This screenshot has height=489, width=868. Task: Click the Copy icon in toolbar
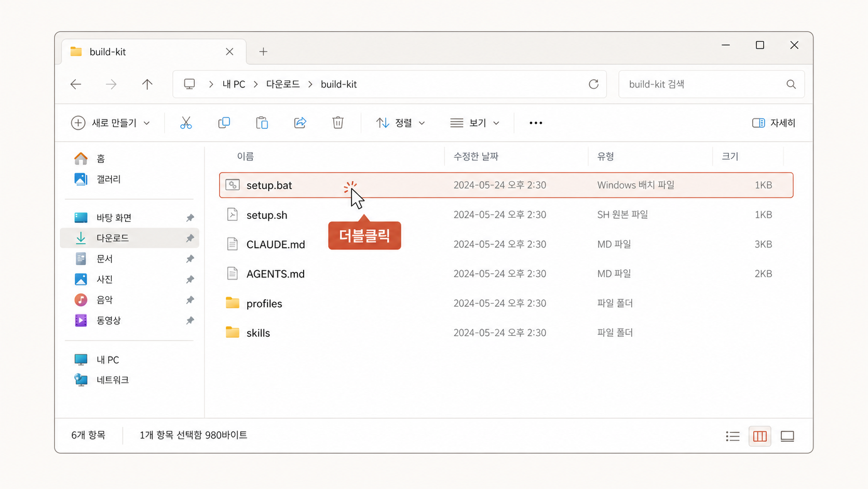(224, 123)
